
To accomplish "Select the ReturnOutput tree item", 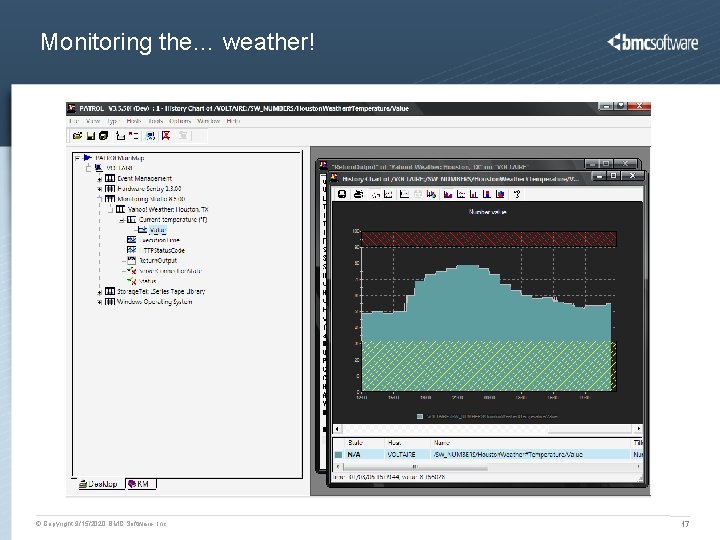I will pyautogui.click(x=158, y=261).
